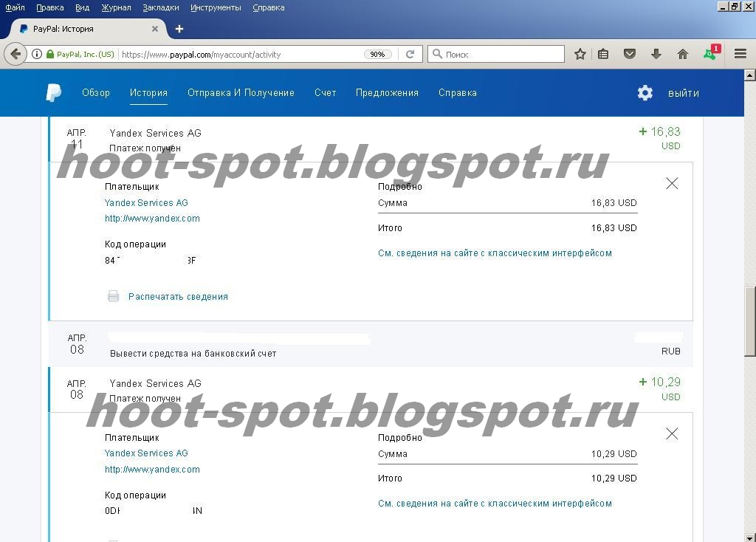Open the Файл menu
This screenshot has height=542, width=756.
(x=15, y=7)
